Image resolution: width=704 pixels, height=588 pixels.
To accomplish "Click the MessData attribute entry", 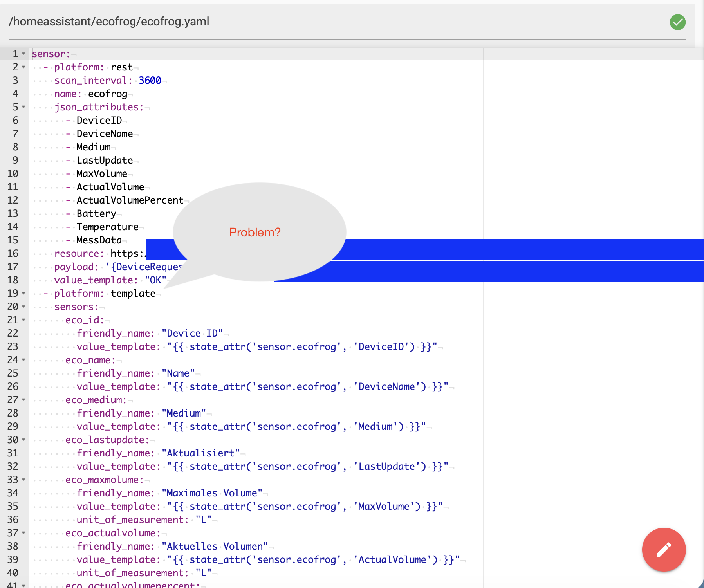I will 99,240.
